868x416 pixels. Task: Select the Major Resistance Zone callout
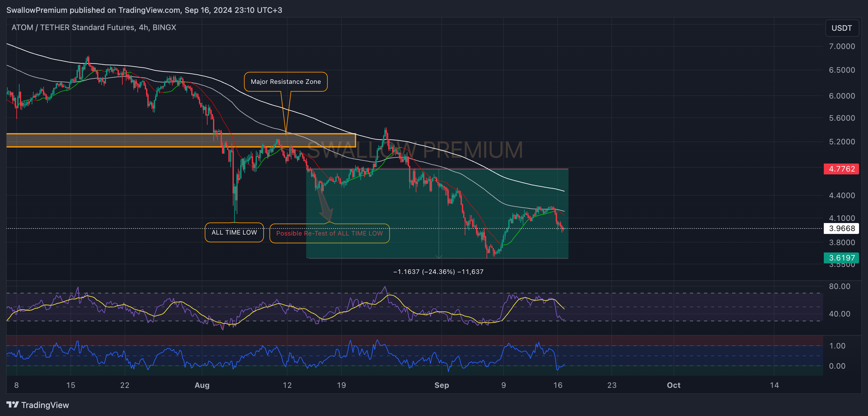[286, 82]
